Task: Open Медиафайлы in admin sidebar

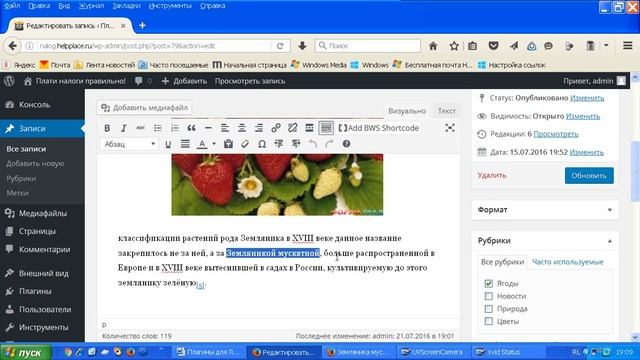Action: coord(42,213)
